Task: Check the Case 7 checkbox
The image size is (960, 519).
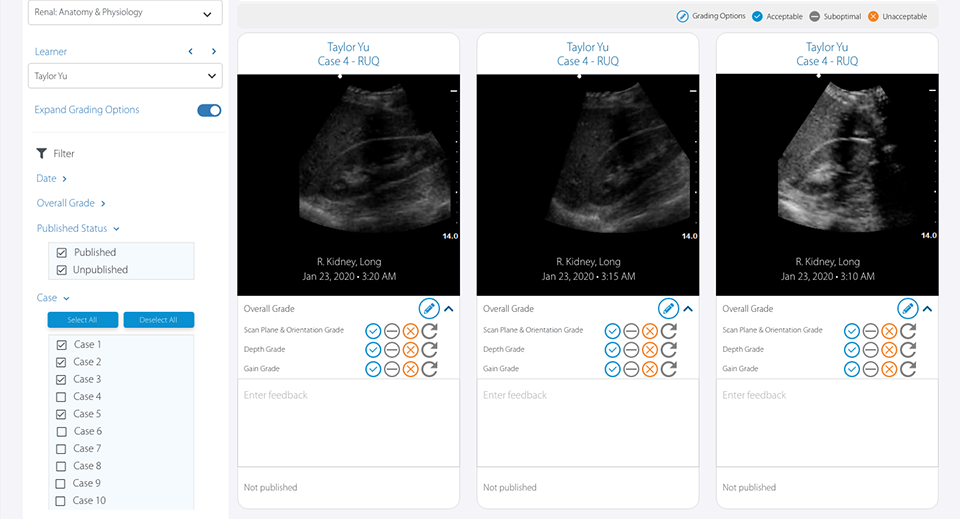Action: pos(61,449)
